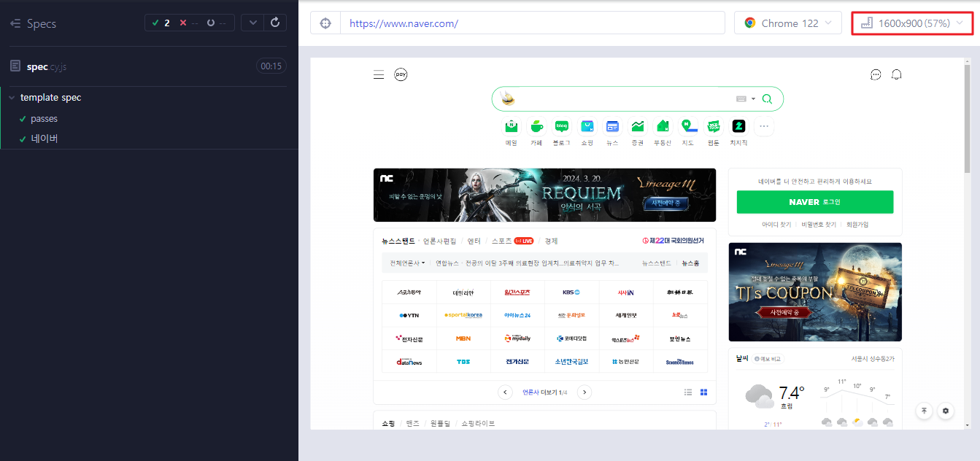Show more services with ellipsis icon

click(x=764, y=126)
